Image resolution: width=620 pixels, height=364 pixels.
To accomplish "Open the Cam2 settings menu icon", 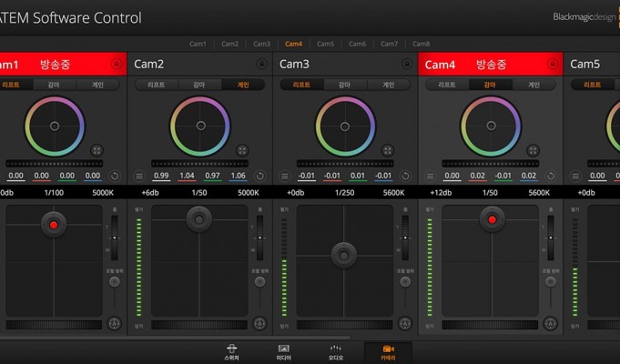I will click(139, 176).
